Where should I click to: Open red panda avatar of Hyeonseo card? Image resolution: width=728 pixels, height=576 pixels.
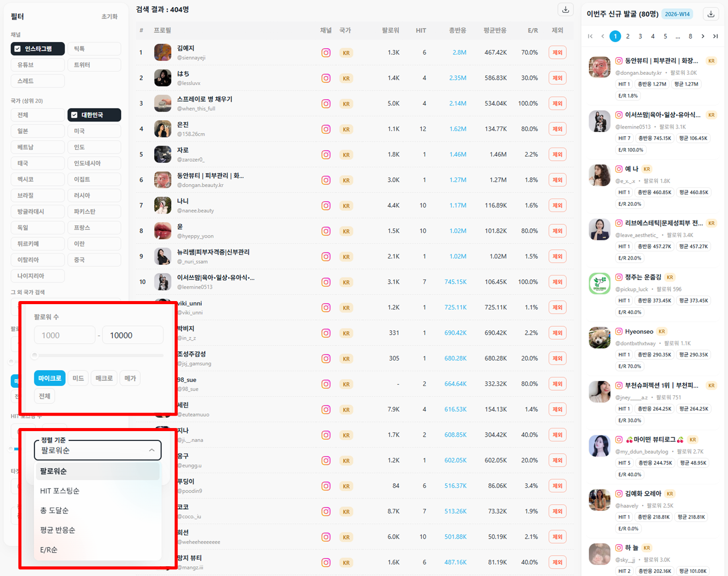(x=599, y=338)
